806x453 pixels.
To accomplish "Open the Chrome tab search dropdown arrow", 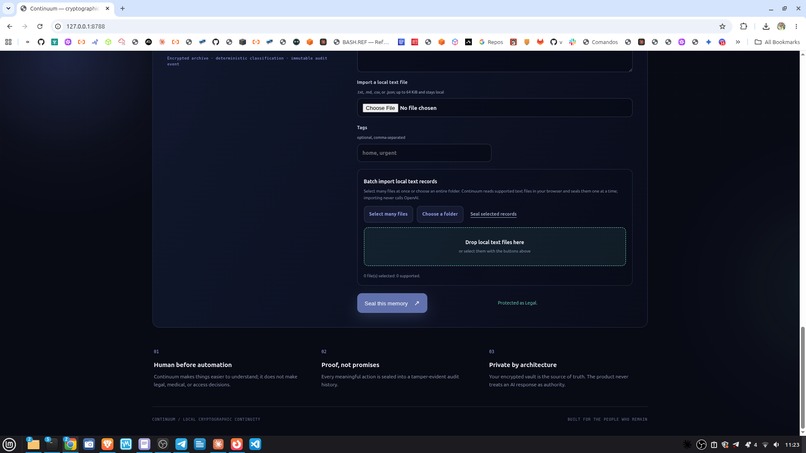I will point(8,8).
